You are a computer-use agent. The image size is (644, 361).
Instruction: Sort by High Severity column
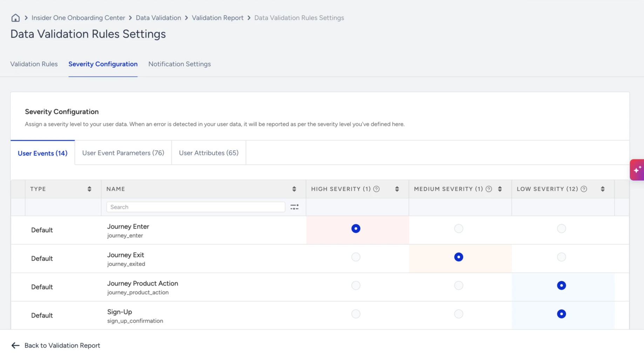[397, 189]
